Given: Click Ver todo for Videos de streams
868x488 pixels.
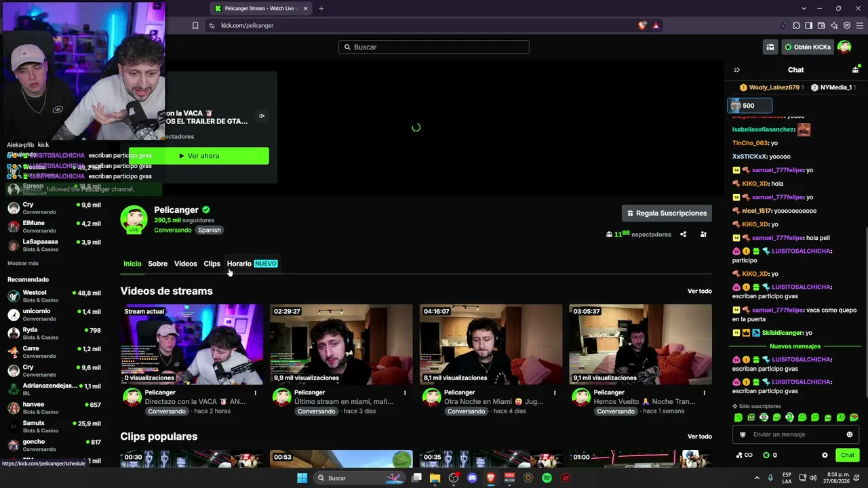Looking at the screenshot, I should (x=700, y=291).
